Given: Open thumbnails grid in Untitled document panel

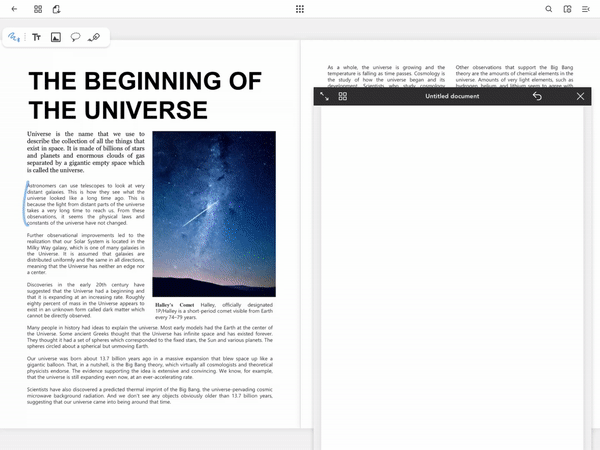Looking at the screenshot, I should point(343,96).
